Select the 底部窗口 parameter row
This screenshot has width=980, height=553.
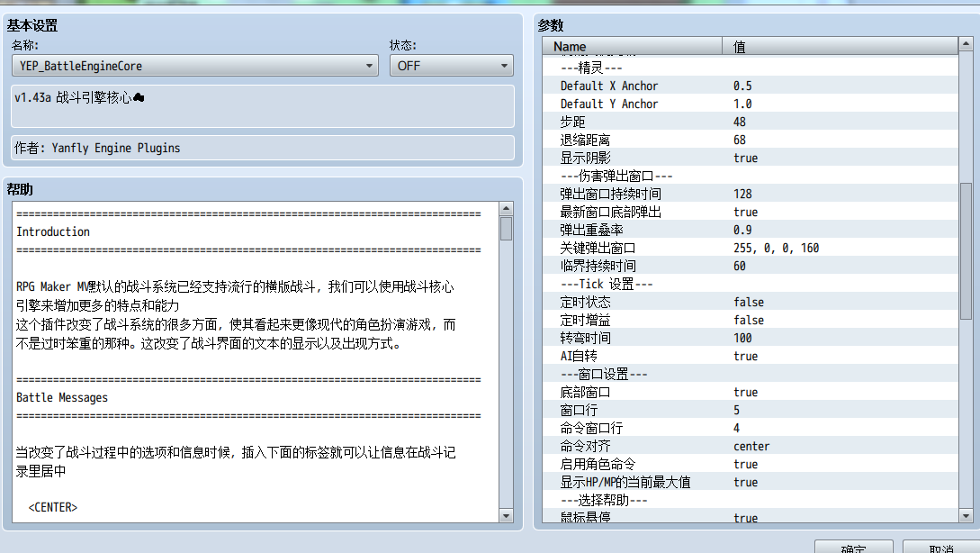(750, 392)
